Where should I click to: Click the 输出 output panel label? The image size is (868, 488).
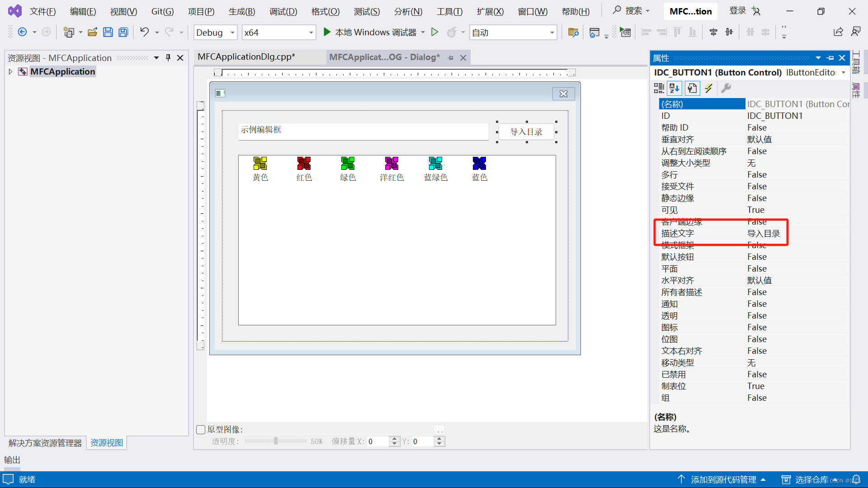click(12, 460)
